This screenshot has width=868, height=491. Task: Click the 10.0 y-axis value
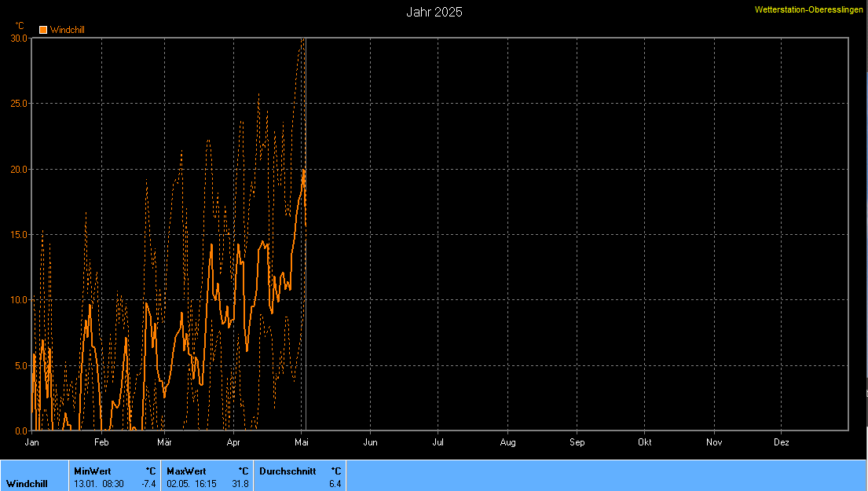pyautogui.click(x=19, y=300)
